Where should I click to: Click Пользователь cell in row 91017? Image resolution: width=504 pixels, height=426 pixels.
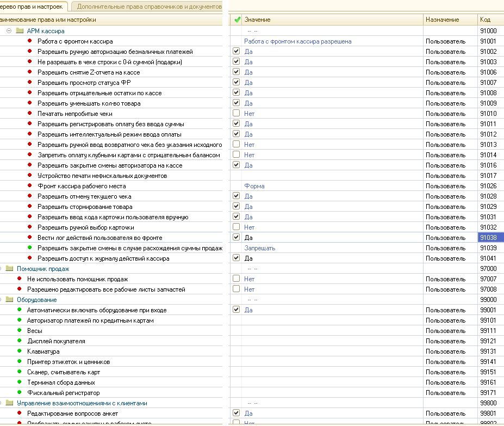tap(450, 176)
